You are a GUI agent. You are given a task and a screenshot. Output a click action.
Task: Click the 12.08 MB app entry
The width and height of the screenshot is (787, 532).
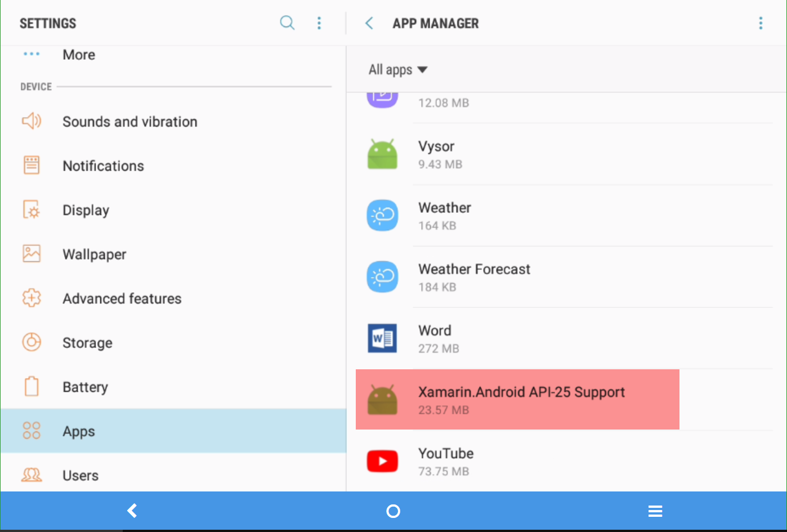coord(566,108)
